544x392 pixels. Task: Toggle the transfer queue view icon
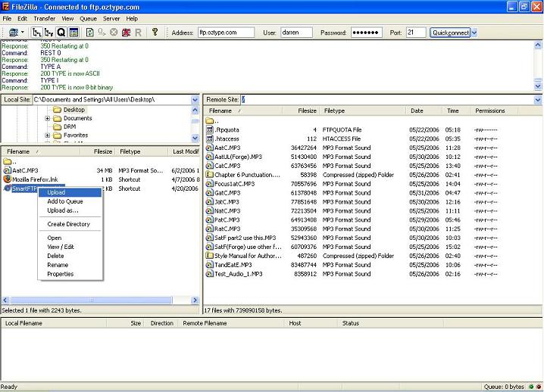tap(73, 33)
